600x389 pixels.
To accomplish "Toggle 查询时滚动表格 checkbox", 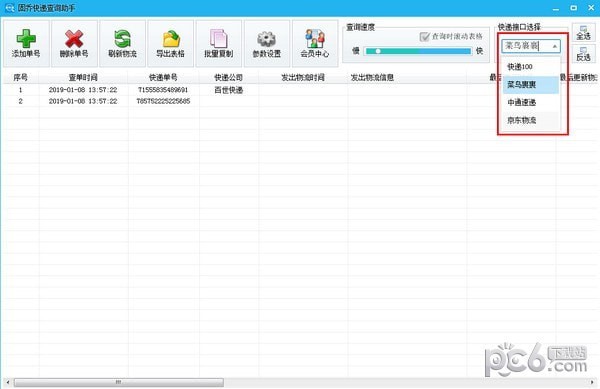I will 424,37.
